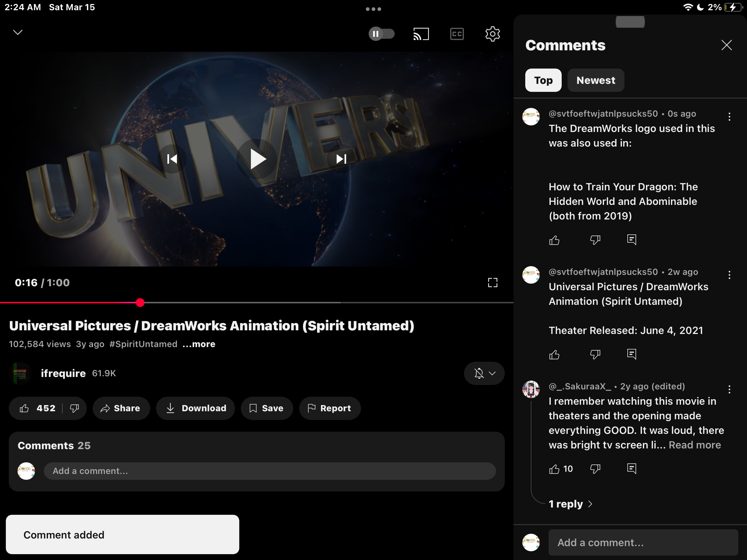Toggle the autoplay switch

pyautogui.click(x=382, y=34)
